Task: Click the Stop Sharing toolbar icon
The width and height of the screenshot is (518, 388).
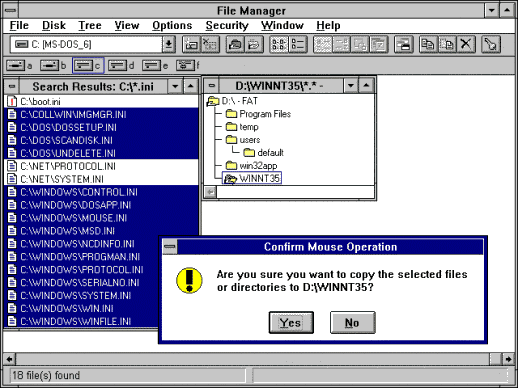Action: point(254,44)
